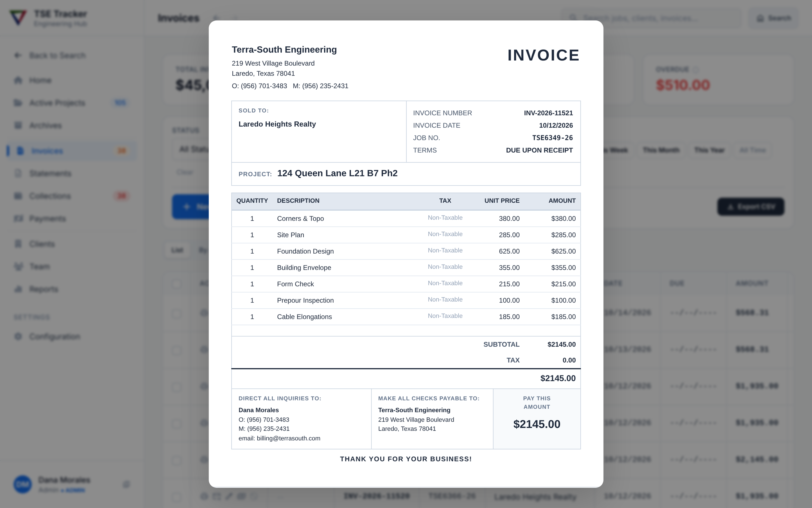Viewport: 812px width, 508px height.
Task: Click the back arrow beside Back to Search
Action: click(x=18, y=55)
